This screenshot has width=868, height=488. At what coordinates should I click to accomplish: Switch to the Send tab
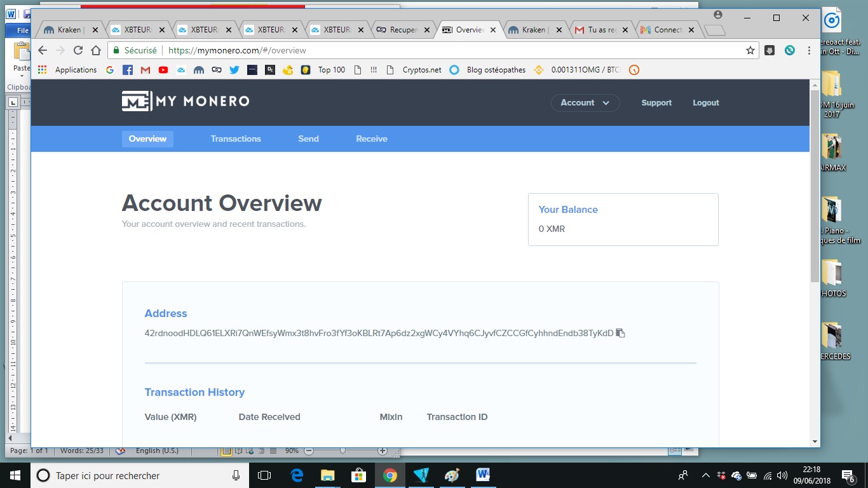[308, 139]
